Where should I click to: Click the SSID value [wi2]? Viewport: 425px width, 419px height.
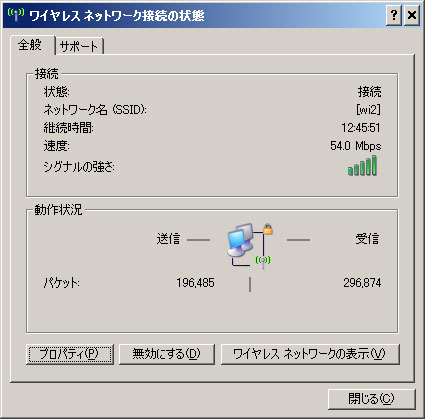pyautogui.click(x=368, y=109)
